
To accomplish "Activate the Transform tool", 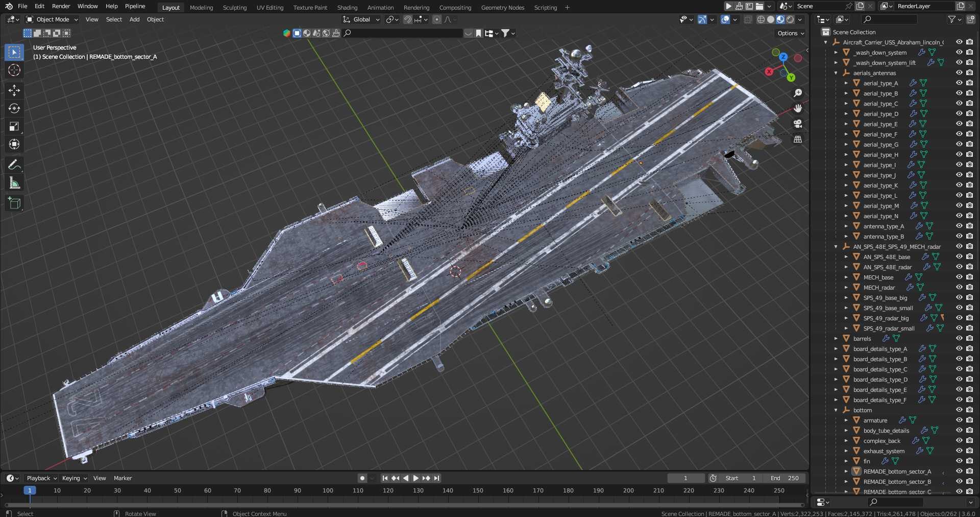I will [14, 144].
